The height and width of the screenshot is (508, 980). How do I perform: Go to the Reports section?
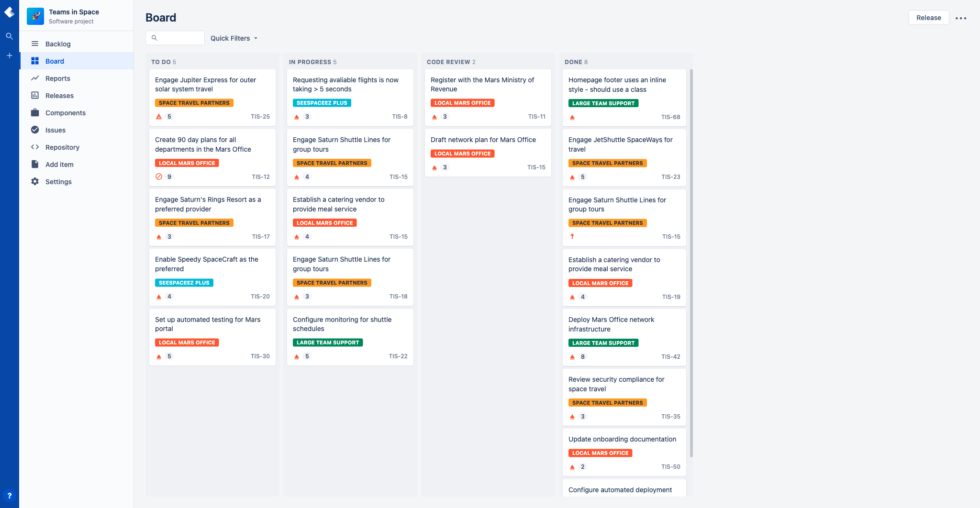point(57,78)
